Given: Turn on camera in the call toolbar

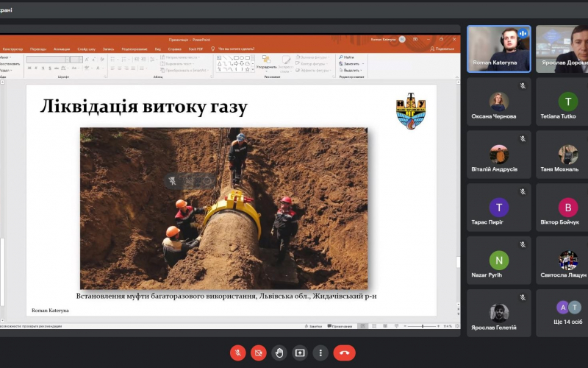Looking at the screenshot, I should coord(259,353).
